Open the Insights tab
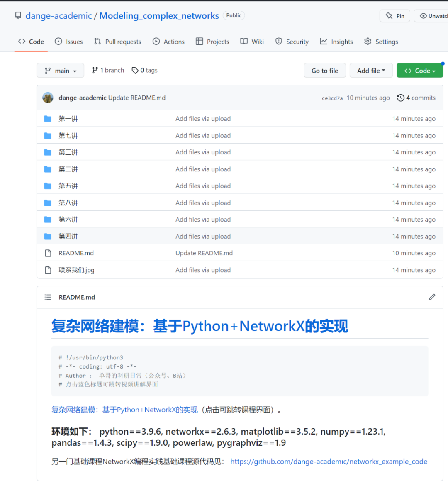448x486 pixels. click(336, 42)
